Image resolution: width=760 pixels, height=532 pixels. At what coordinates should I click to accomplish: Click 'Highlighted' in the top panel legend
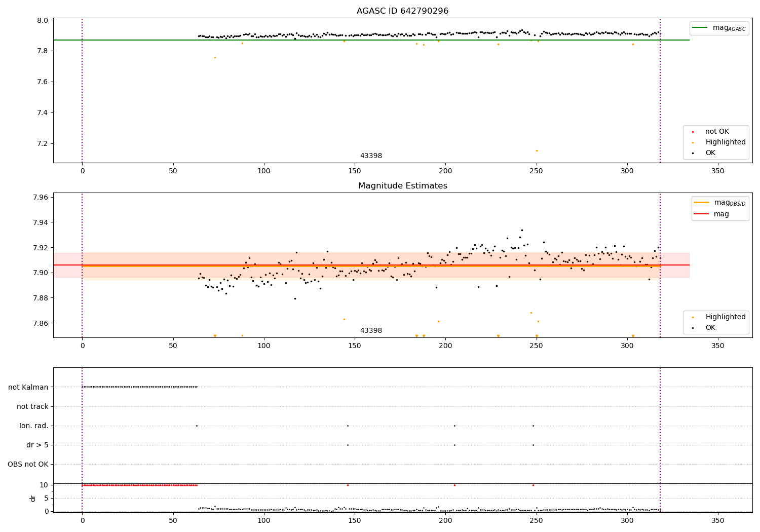point(726,142)
